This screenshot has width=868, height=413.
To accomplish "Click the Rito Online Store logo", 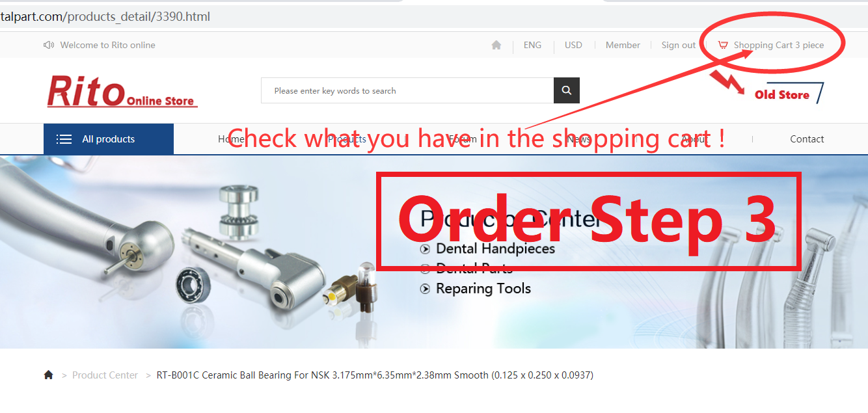I will coord(122,91).
